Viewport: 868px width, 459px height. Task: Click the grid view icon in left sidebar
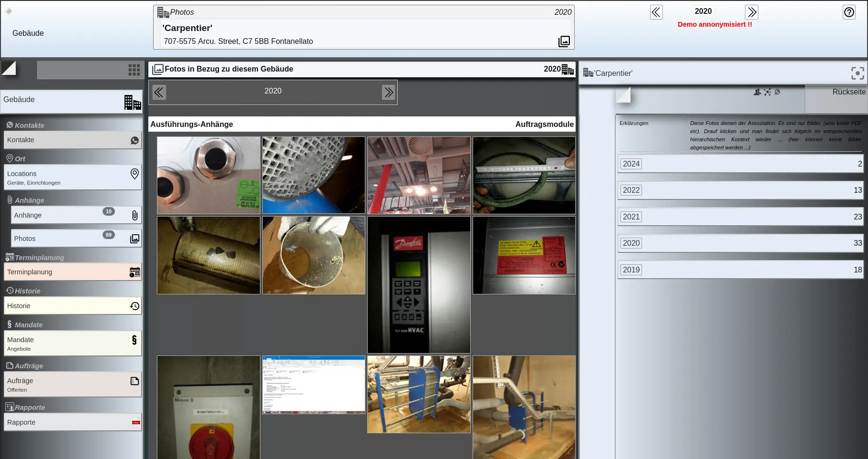pyautogui.click(x=134, y=70)
